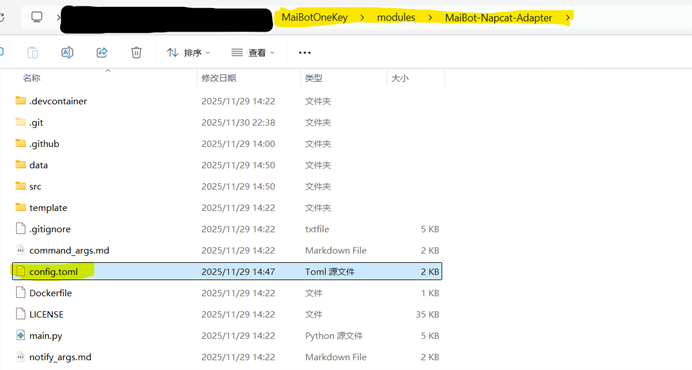Click the template folder name
Image resolution: width=692 pixels, height=370 pixels.
click(x=48, y=208)
